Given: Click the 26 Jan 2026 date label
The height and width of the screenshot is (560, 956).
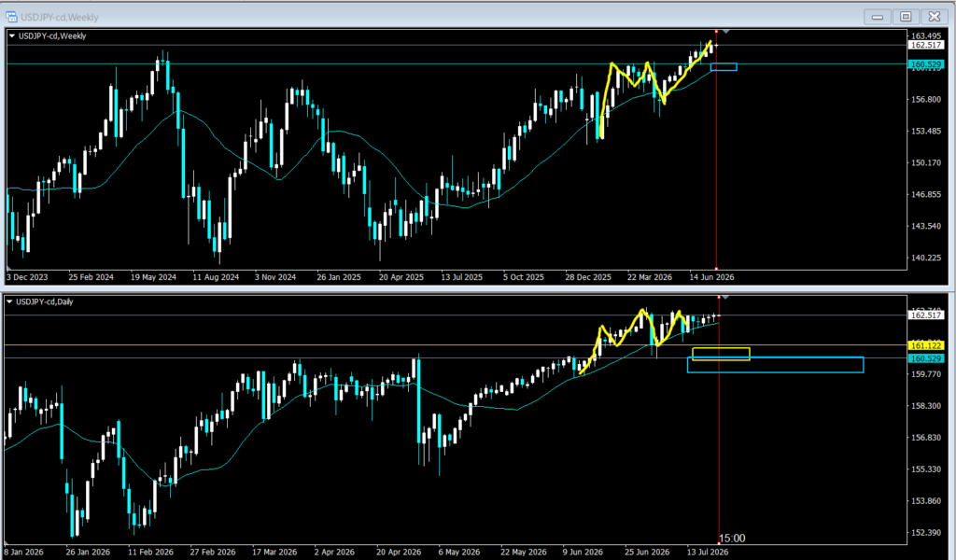Looking at the screenshot, I should [88, 553].
